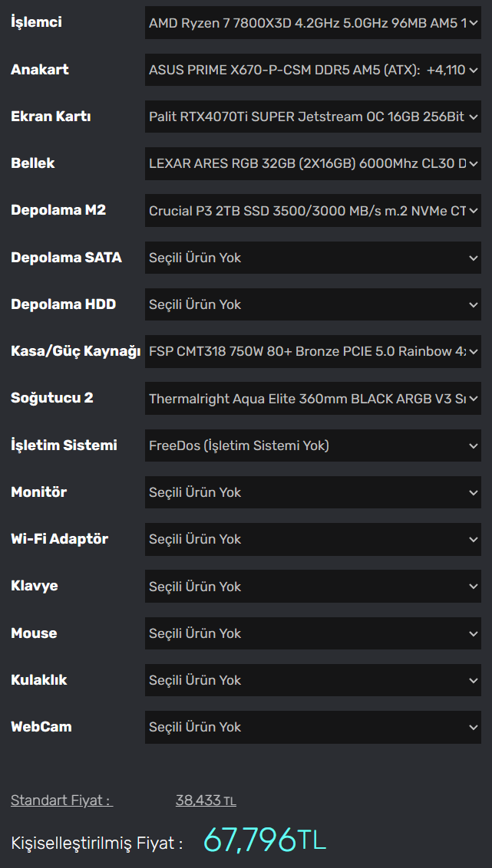The height and width of the screenshot is (868, 492).
Task: Click the 67,796 TL customized price
Action: tap(265, 840)
